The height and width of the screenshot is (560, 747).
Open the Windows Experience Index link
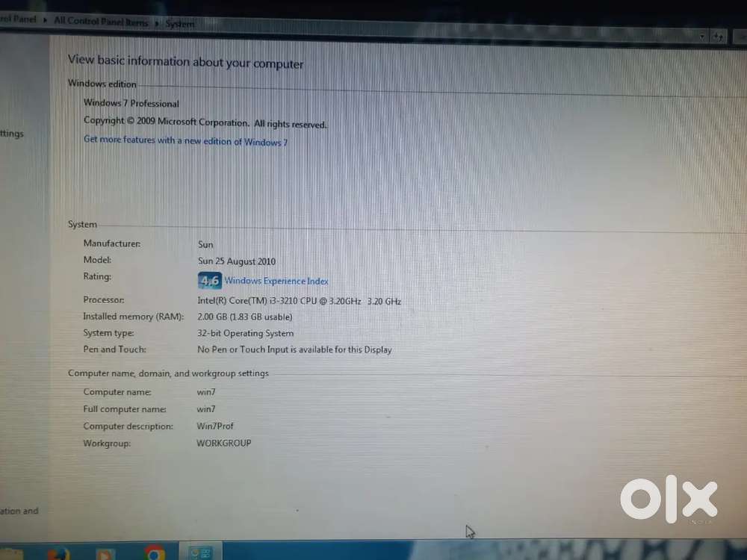tap(276, 281)
